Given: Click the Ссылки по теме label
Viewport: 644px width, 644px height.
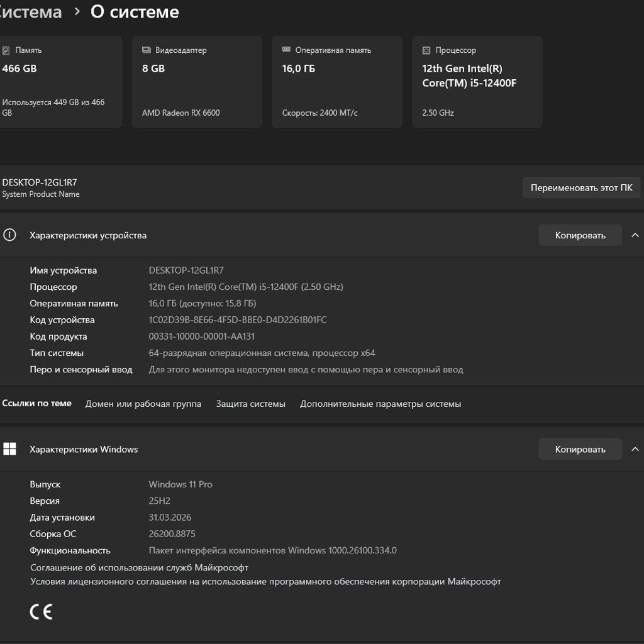Looking at the screenshot, I should 36,403.
